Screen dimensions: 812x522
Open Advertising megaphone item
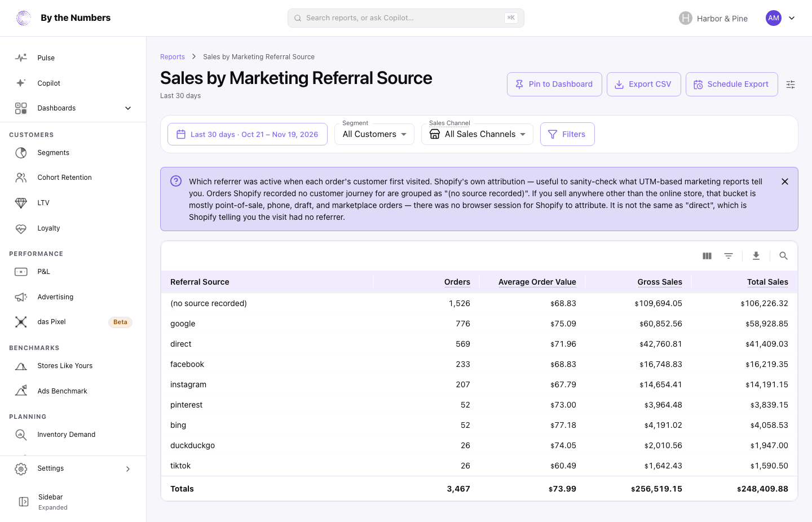73,297
